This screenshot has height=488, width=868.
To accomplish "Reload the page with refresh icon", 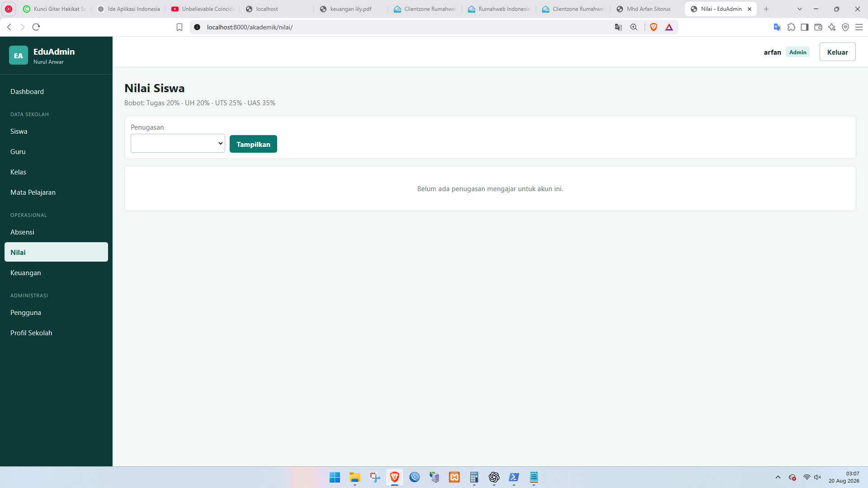I will click(x=36, y=27).
